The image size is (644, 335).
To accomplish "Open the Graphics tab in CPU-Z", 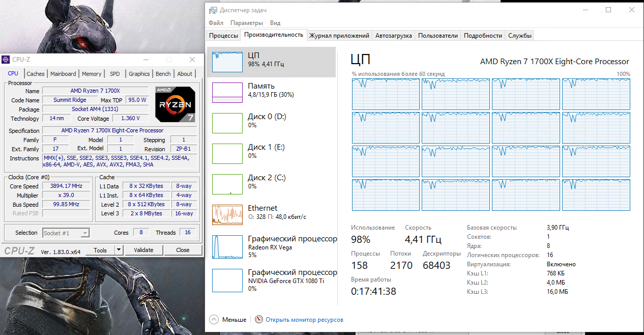I will (139, 74).
